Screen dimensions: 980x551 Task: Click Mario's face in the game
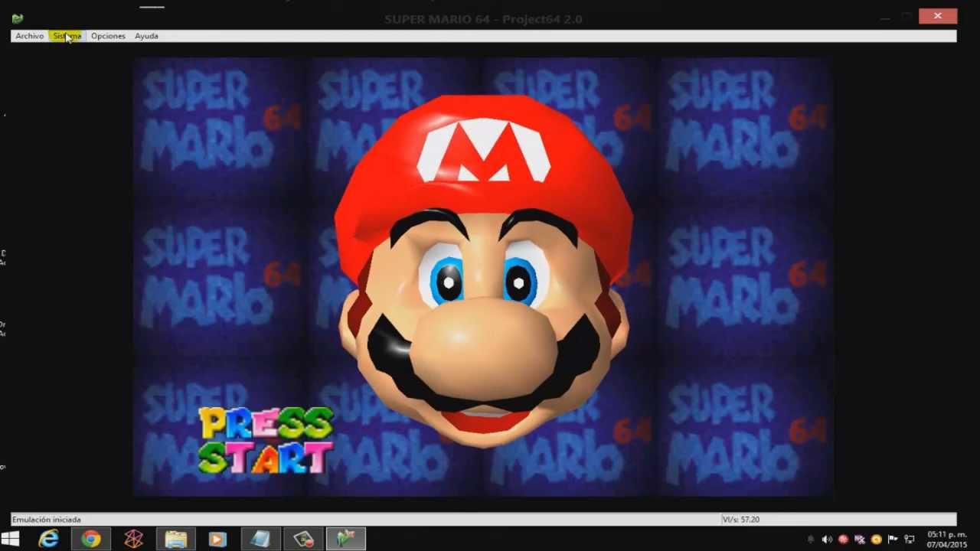pos(484,272)
